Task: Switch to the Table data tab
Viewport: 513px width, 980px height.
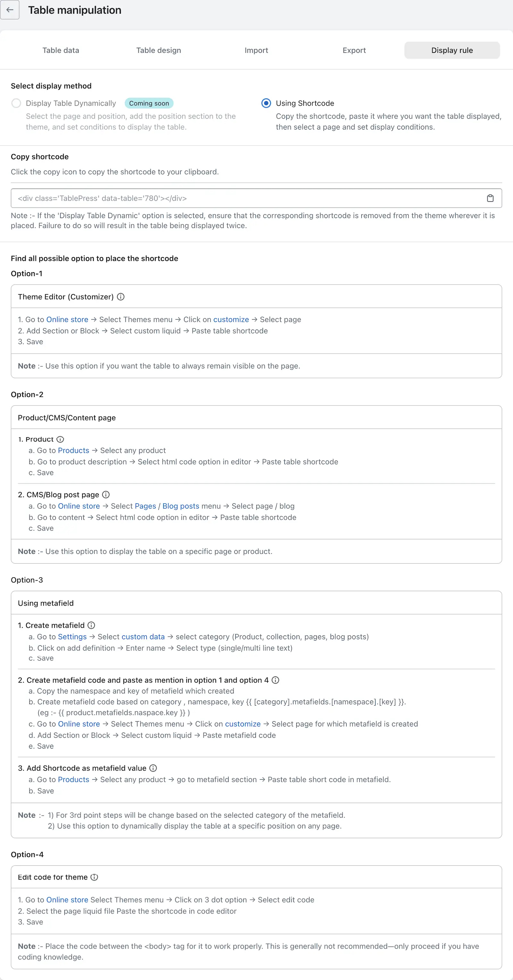Action: click(x=61, y=50)
